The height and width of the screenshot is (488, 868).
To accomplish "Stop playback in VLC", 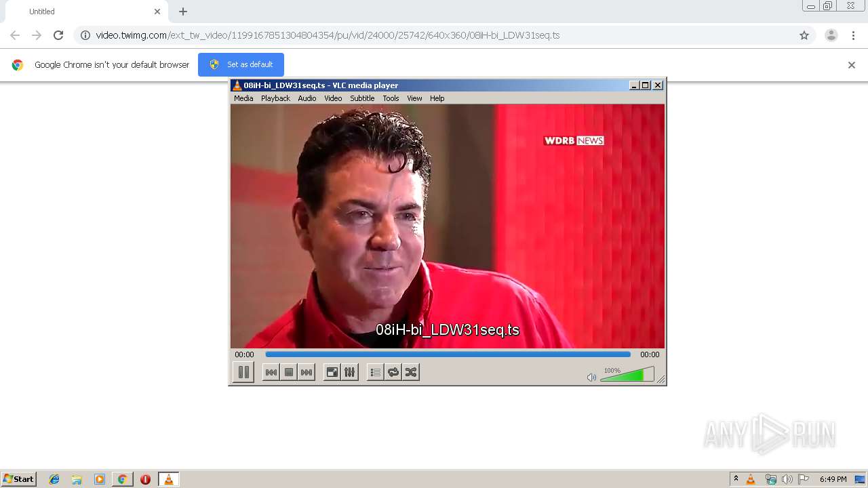I will coord(289,372).
